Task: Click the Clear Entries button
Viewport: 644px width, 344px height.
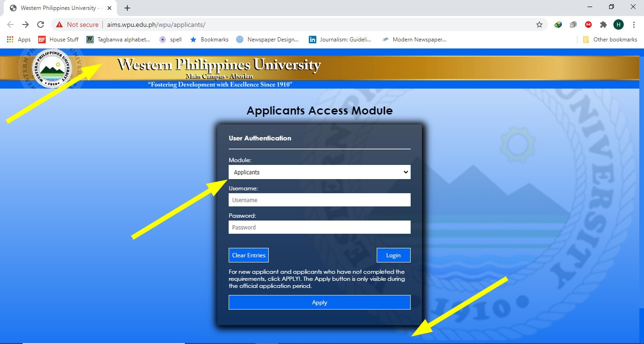Action: click(248, 255)
